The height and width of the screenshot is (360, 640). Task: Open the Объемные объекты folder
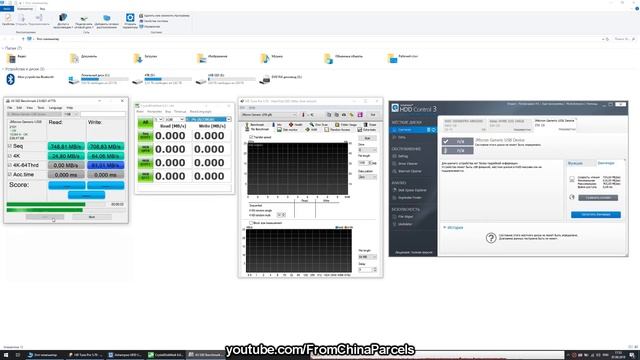(343, 58)
